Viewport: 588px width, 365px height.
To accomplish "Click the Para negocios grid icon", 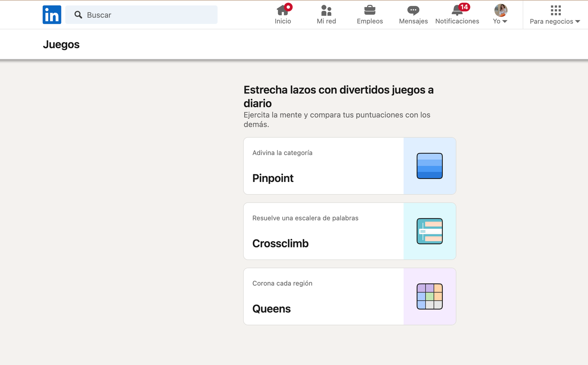I will (556, 10).
